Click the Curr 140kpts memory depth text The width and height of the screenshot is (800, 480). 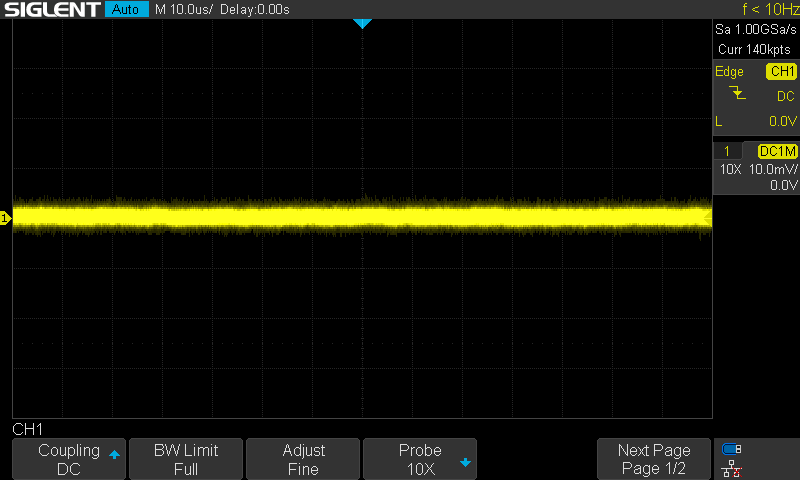point(754,49)
